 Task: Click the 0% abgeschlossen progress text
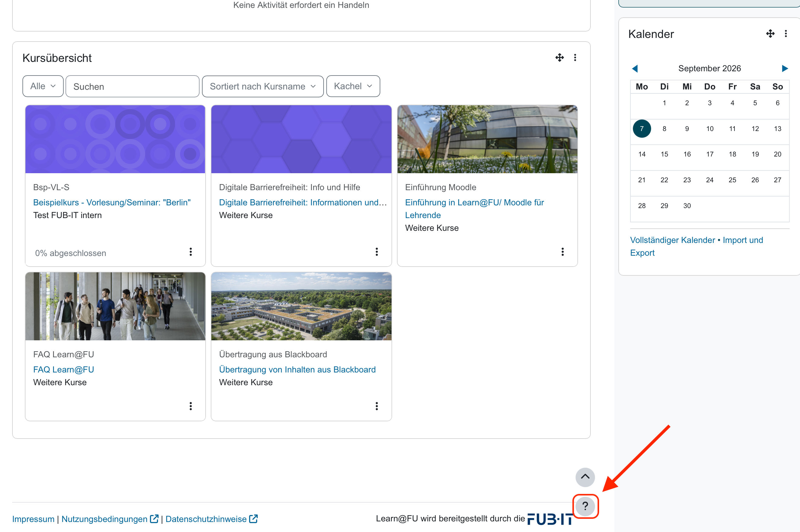click(x=71, y=253)
